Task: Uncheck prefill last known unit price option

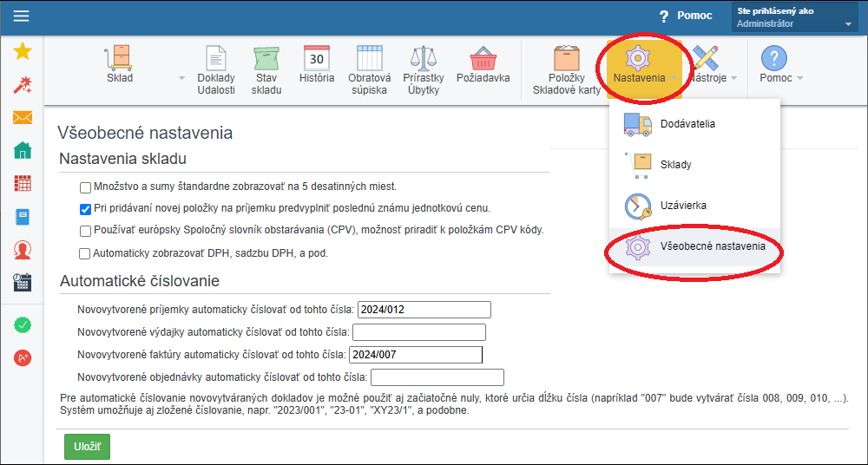Action: click(85, 209)
